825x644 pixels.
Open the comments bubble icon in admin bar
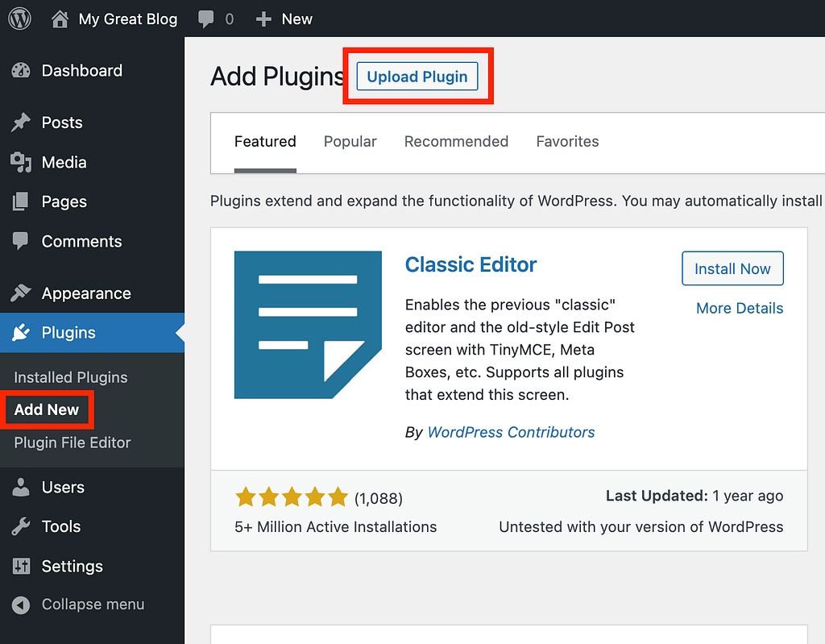coord(206,19)
